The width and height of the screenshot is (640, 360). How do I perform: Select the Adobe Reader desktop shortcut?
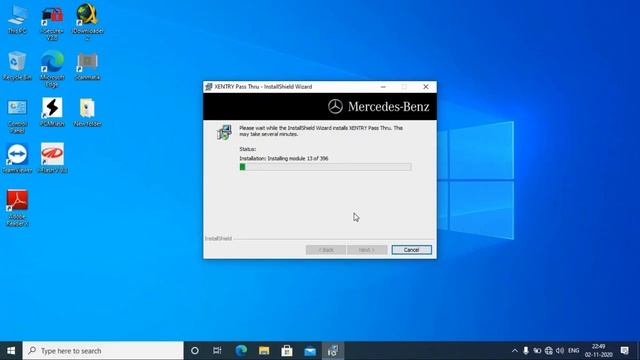tap(17, 208)
